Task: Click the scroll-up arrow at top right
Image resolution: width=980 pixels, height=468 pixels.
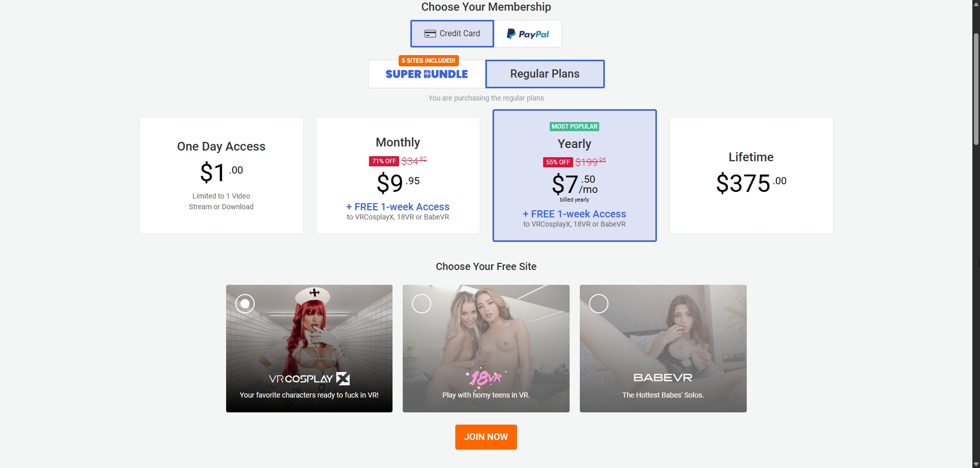Action: point(975,4)
